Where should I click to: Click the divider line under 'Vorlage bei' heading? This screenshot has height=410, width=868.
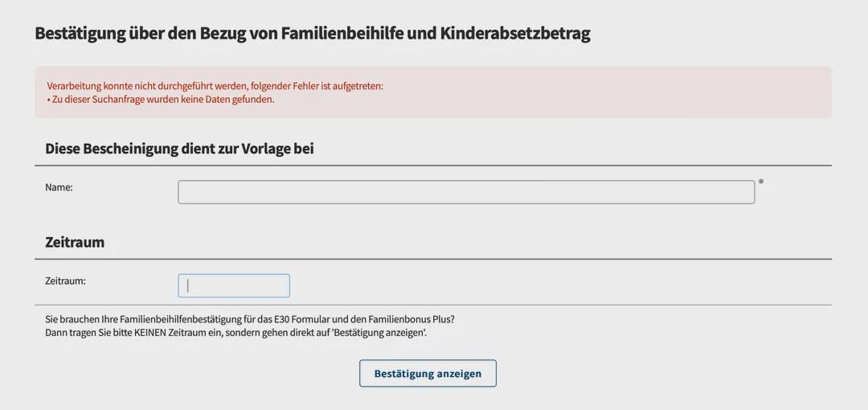point(433,166)
